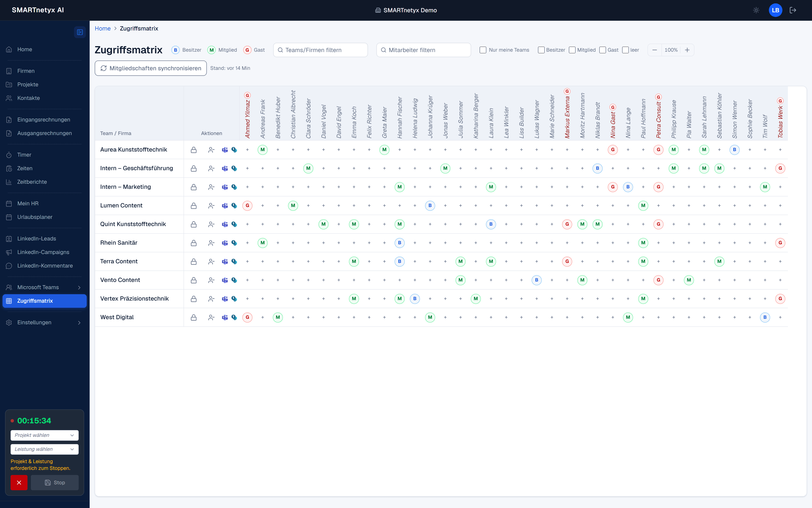The image size is (812, 508).
Task: Click the remove-member icon for Rhein Sanitär
Action: (211, 243)
